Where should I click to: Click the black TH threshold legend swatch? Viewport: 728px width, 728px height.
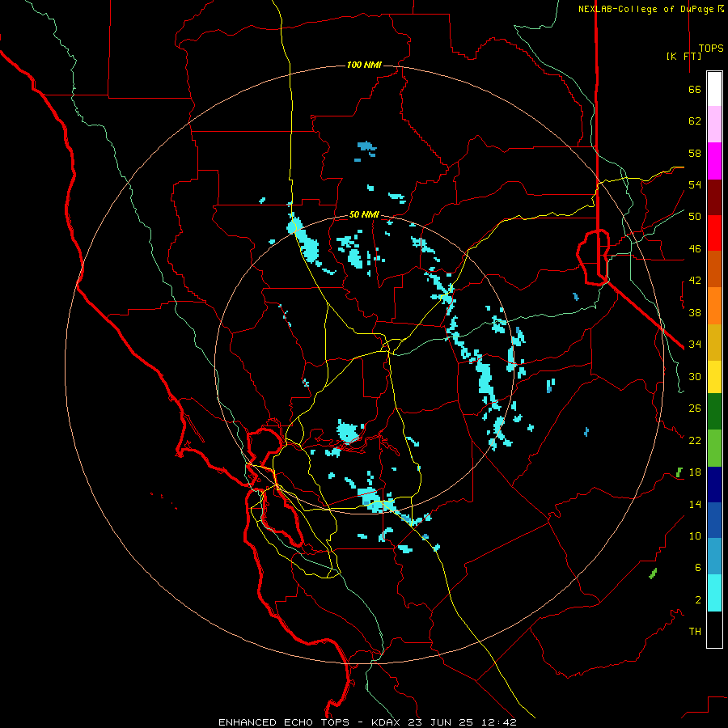coord(714,629)
